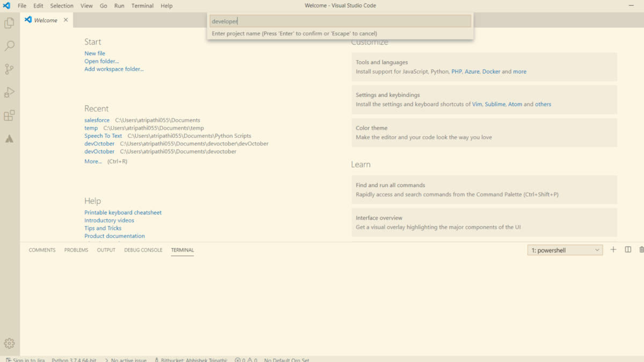
Task: Click Add workspace folder link
Action: [x=114, y=69]
